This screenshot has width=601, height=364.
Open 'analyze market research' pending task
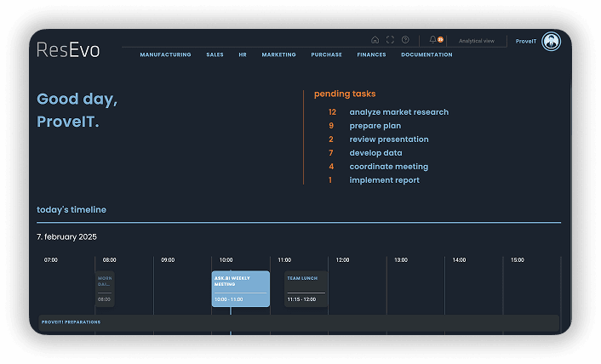pyautogui.click(x=398, y=112)
